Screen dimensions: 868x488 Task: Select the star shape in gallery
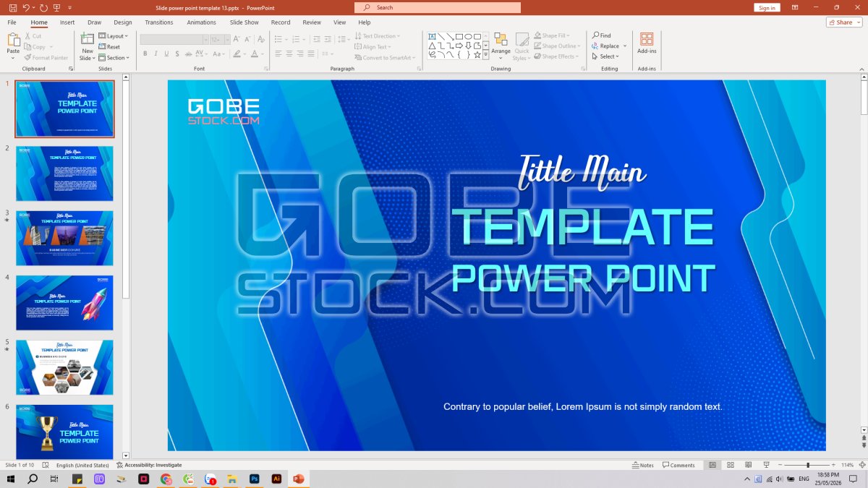coord(477,54)
